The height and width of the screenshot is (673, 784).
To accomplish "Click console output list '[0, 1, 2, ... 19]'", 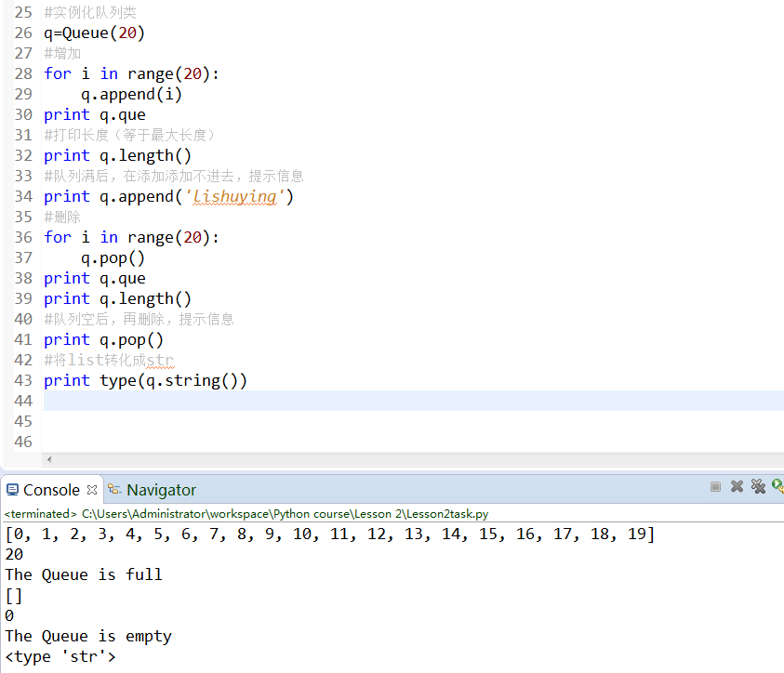I will (330, 534).
